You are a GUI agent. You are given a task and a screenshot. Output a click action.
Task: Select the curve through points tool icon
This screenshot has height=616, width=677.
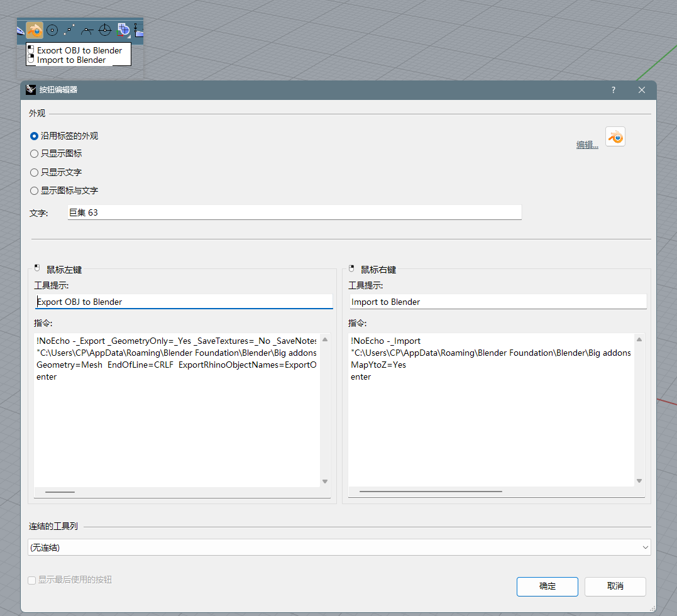pyautogui.click(x=69, y=30)
